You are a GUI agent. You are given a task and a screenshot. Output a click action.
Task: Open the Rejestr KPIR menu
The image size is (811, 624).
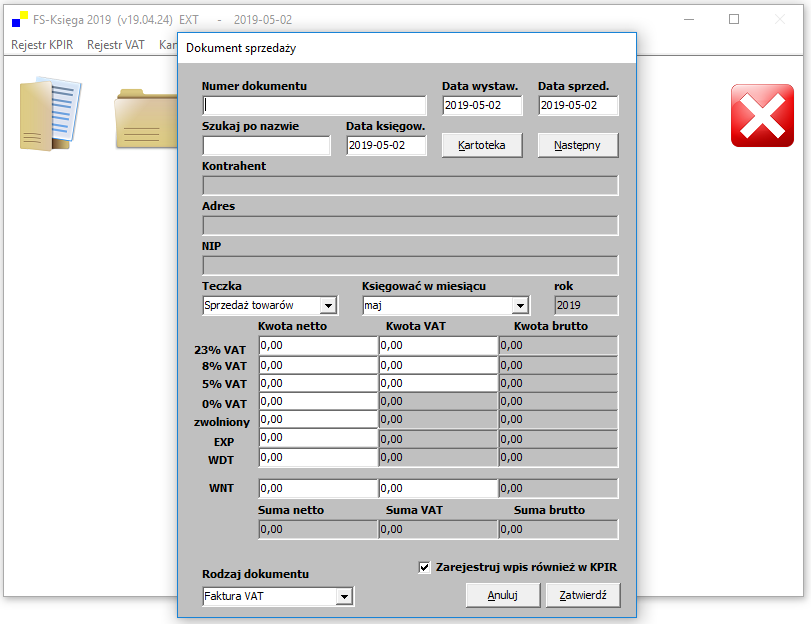42,45
